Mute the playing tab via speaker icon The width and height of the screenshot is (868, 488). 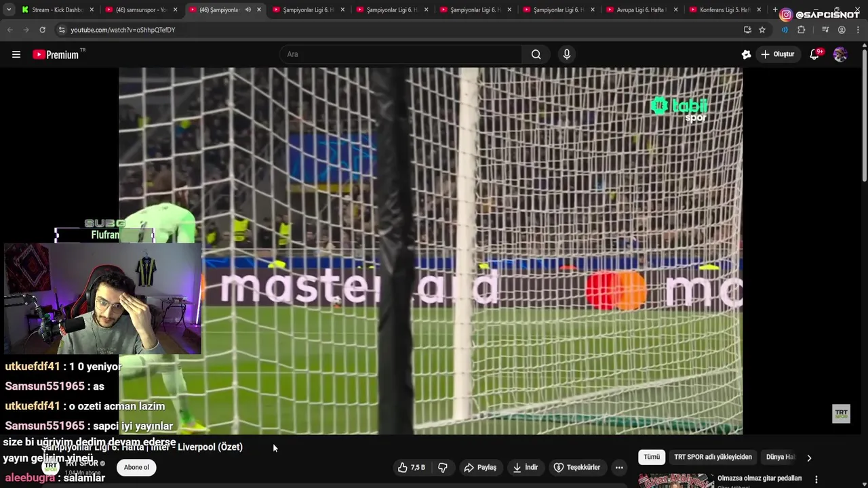coord(248,10)
